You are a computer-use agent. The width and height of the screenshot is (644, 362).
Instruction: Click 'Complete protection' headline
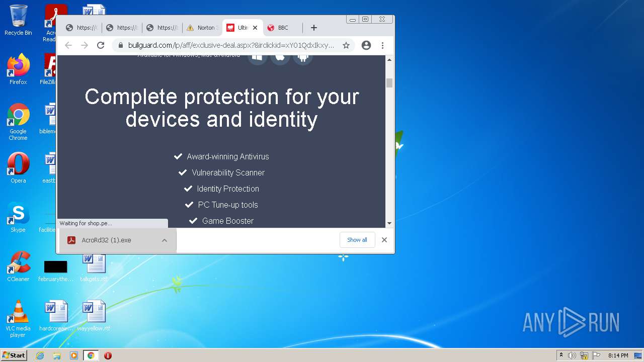coord(222,108)
